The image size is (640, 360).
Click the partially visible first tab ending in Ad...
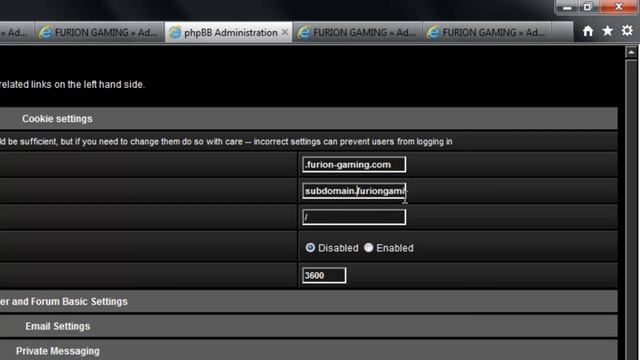(x=16, y=32)
